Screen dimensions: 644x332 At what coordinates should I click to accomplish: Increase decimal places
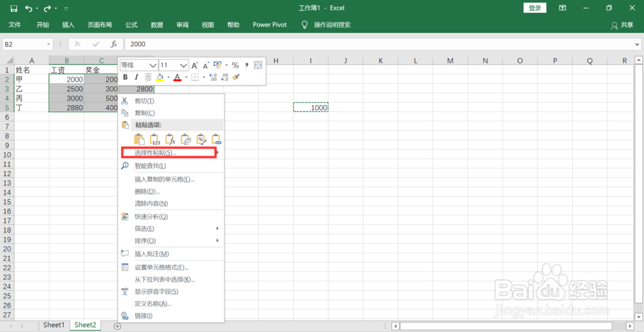point(213,77)
